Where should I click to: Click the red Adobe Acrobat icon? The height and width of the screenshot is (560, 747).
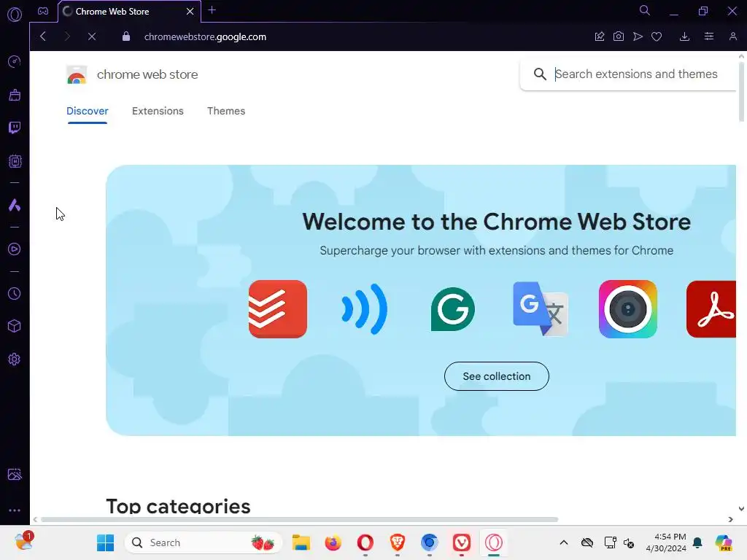711,309
